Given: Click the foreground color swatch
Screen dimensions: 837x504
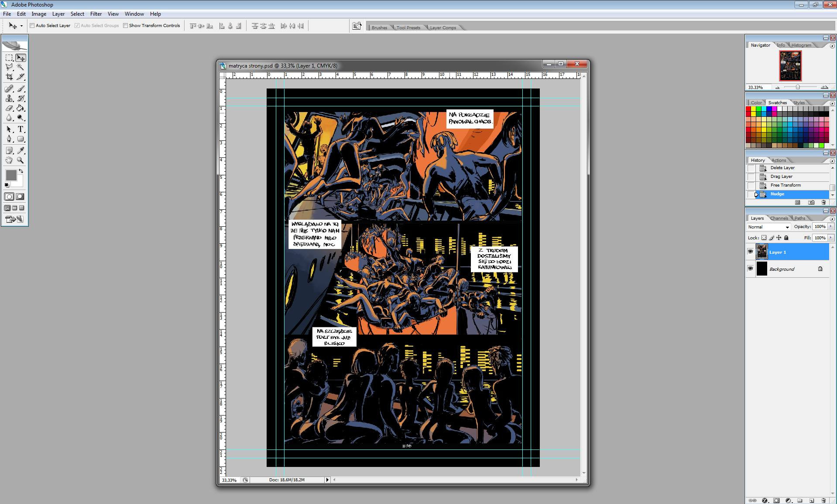Looking at the screenshot, I should click(11, 175).
